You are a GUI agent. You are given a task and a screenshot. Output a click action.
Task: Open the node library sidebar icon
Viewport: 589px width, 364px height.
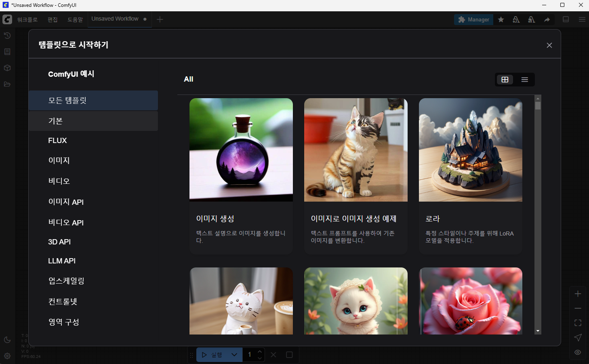point(7,52)
